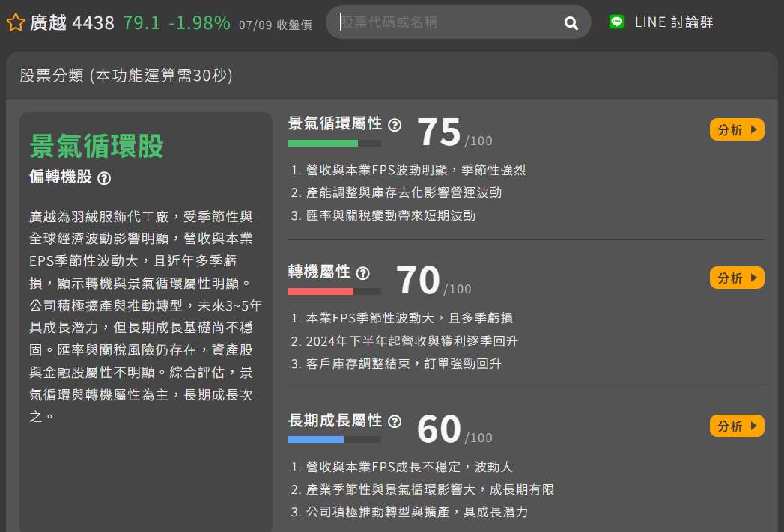Click the green LINE logo icon
The height and width of the screenshot is (532, 784).
click(x=616, y=22)
